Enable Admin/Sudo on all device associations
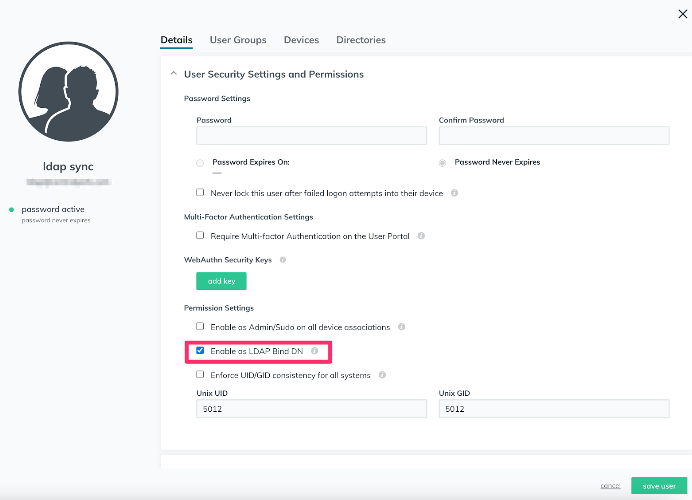 click(x=200, y=326)
